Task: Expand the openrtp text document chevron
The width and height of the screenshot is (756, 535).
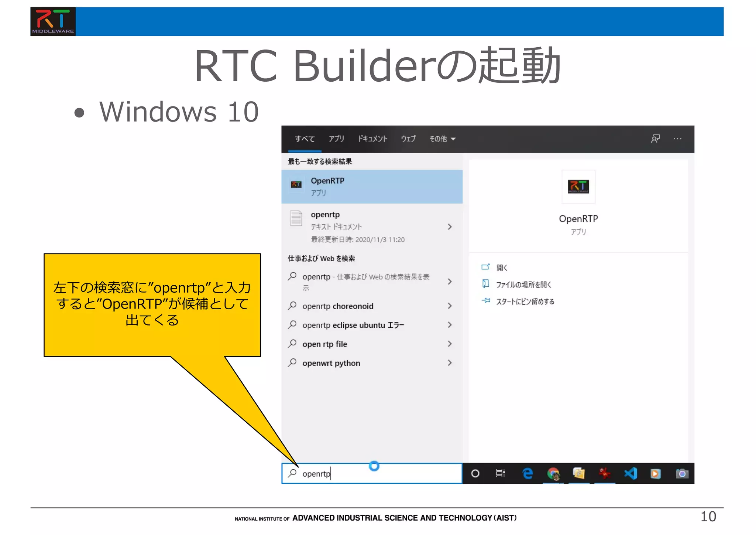Action: 450,227
